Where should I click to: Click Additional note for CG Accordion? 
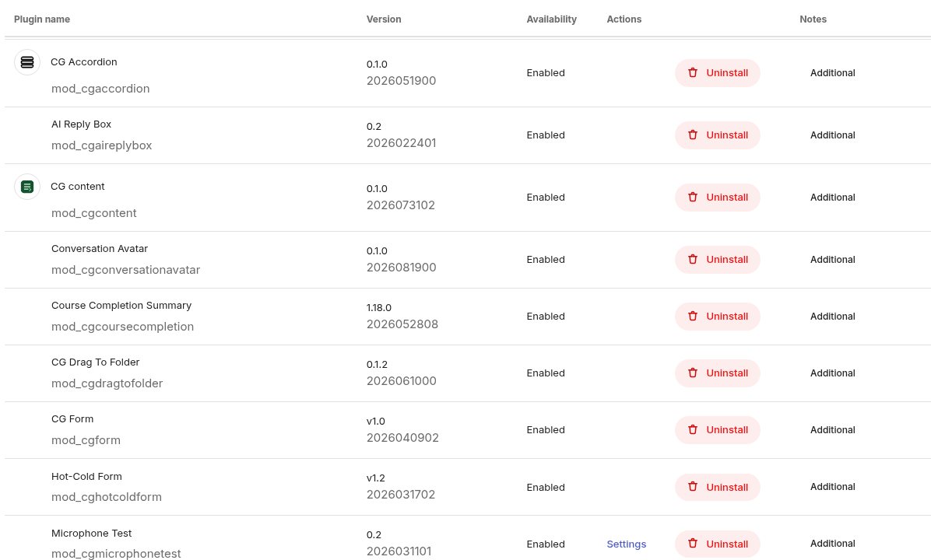[x=832, y=73]
